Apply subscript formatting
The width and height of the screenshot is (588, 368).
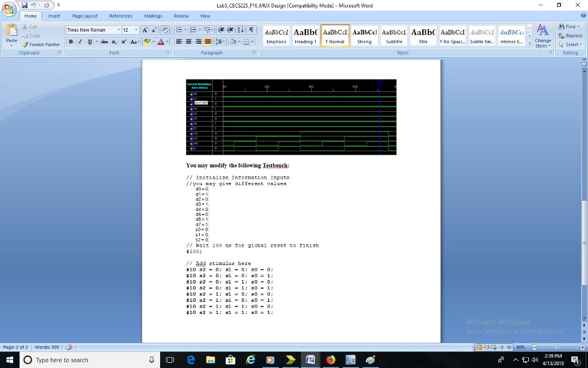[114, 41]
